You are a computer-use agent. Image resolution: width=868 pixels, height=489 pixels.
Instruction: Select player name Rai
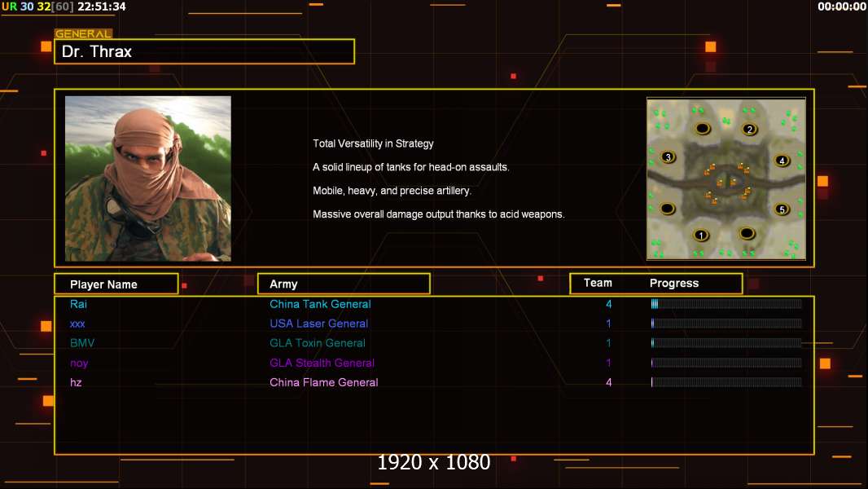78,304
